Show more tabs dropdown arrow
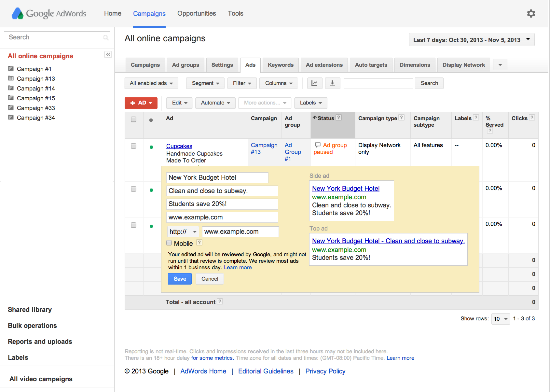Screen dimensions: 550x392 500,65
